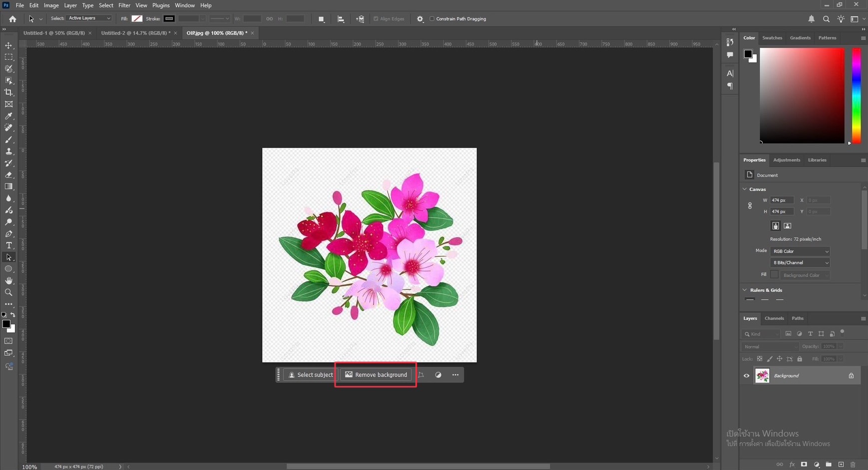Collapse the Canvas section
Viewport: 868px width, 470px height.
pyautogui.click(x=745, y=189)
